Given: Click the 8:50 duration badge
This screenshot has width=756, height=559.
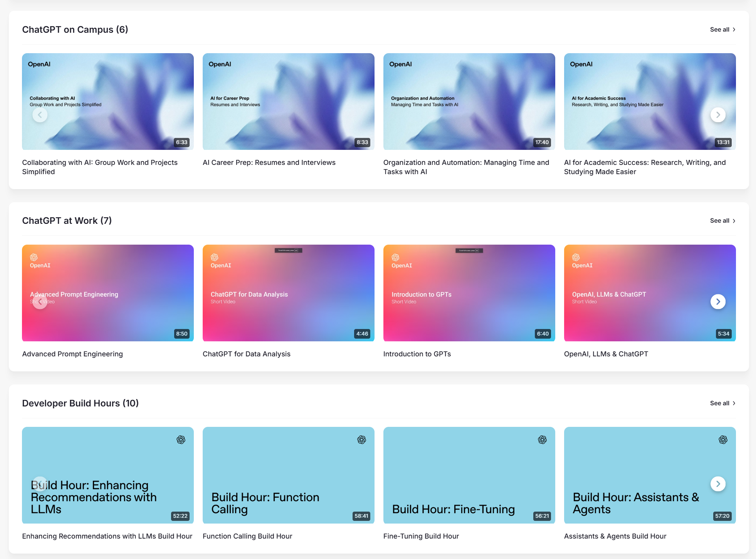Looking at the screenshot, I should pyautogui.click(x=182, y=334).
